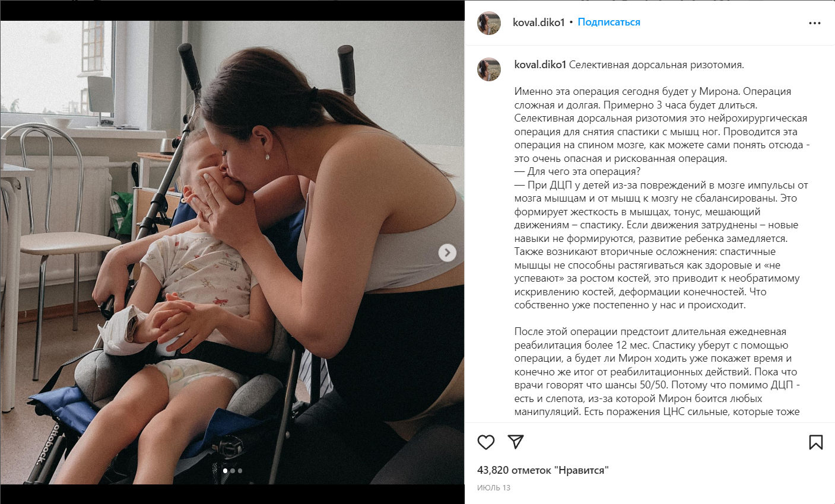
Task: Select the third carousel indicator dot
Action: coord(240,471)
